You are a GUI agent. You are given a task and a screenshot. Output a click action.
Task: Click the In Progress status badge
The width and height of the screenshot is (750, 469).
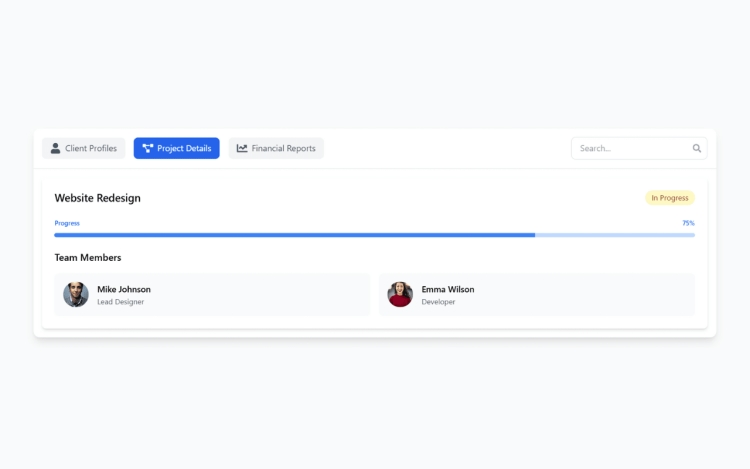(x=670, y=198)
